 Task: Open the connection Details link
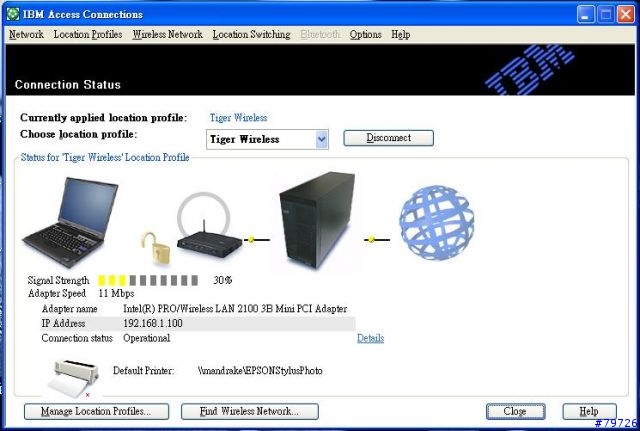[x=370, y=338]
